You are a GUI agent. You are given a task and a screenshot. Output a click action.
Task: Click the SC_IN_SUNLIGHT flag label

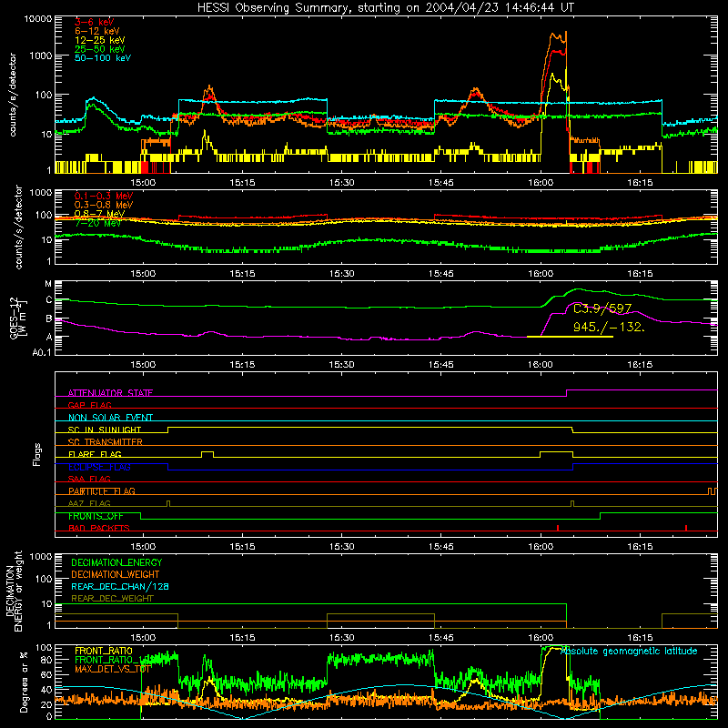tap(105, 430)
